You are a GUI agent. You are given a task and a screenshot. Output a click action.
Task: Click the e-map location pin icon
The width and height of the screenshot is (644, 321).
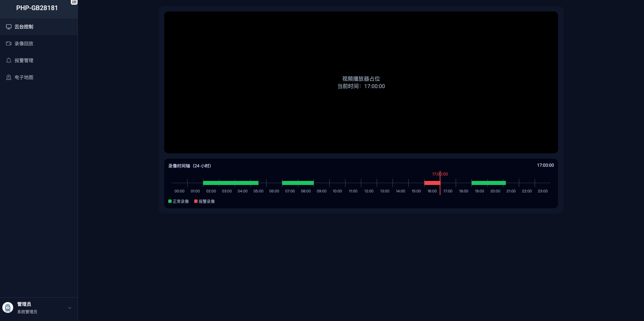pyautogui.click(x=8, y=77)
